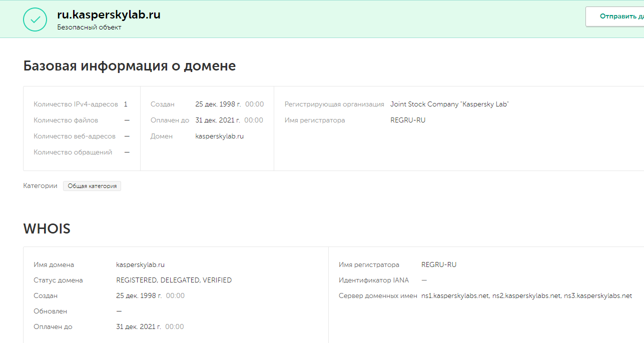Click the green checkmark safe-status icon
This screenshot has height=343, width=644.
tap(35, 19)
